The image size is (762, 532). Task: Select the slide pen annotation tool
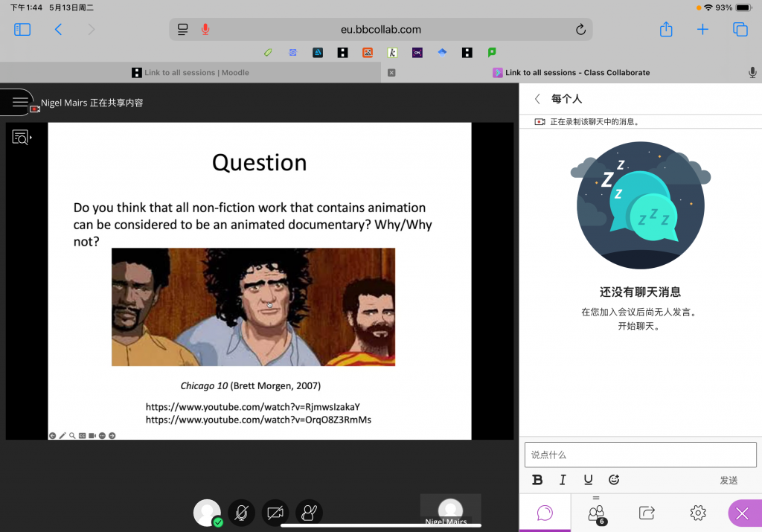pos(63,436)
